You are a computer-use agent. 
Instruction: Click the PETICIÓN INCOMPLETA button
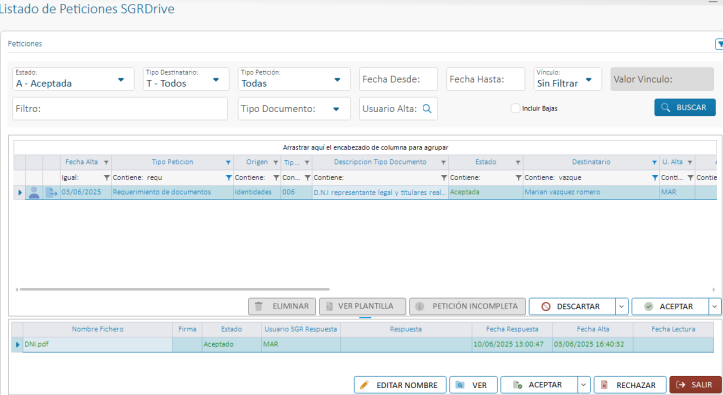pyautogui.click(x=467, y=307)
